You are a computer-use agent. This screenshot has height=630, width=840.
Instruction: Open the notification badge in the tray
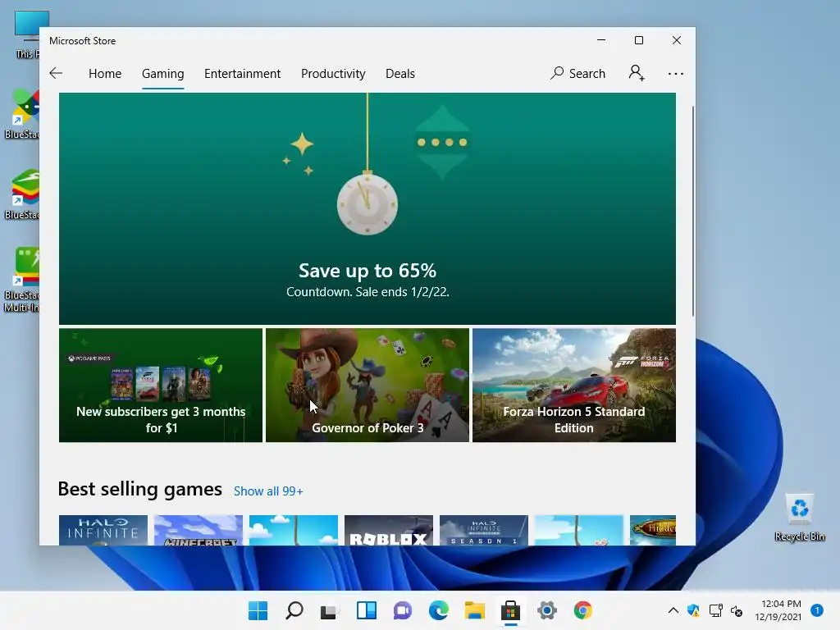tap(816, 609)
